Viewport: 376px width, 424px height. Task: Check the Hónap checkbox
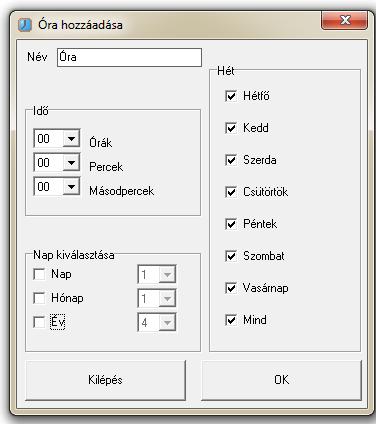click(x=39, y=298)
